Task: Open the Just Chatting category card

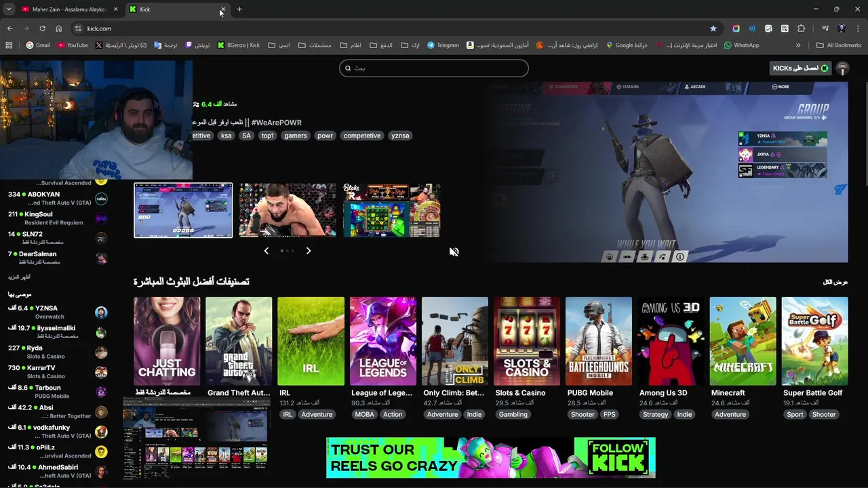Action: 167,341
